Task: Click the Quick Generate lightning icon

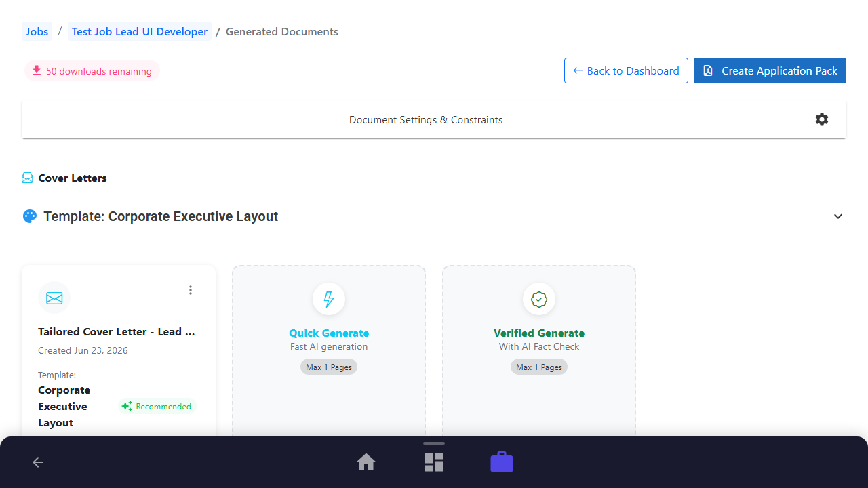Action: point(329,299)
